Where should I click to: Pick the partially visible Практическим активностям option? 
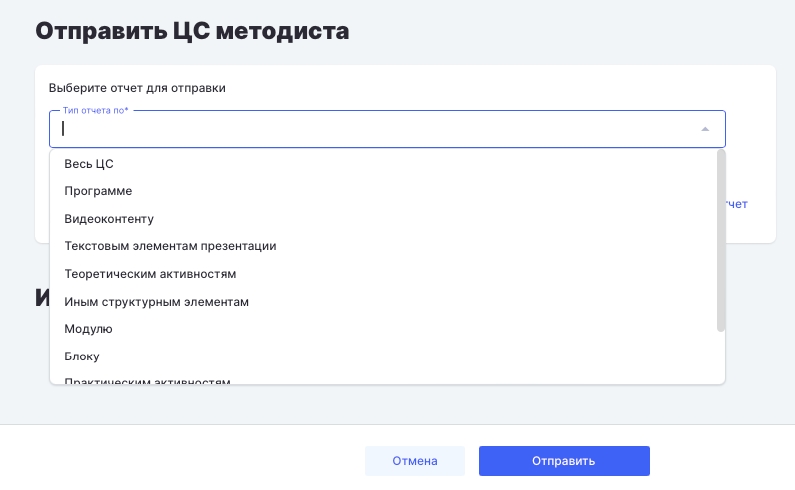point(147,380)
